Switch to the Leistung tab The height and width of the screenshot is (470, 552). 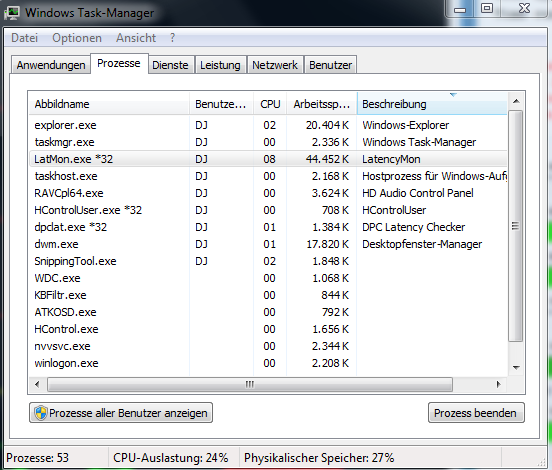(x=220, y=65)
